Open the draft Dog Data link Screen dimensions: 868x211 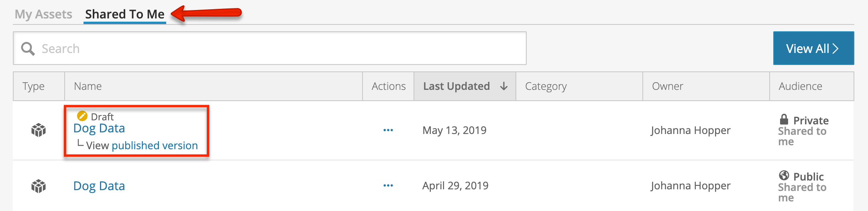[99, 128]
